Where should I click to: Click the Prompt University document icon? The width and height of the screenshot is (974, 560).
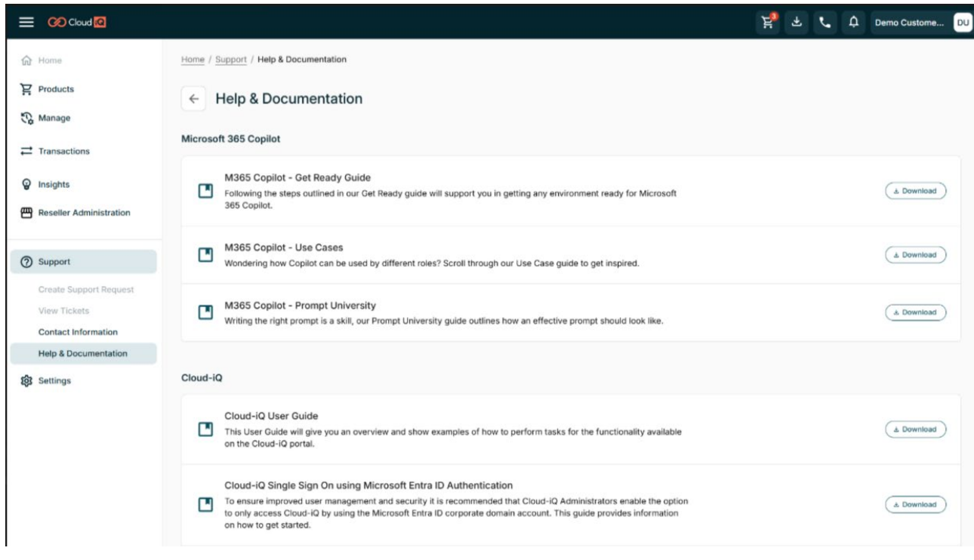click(205, 312)
